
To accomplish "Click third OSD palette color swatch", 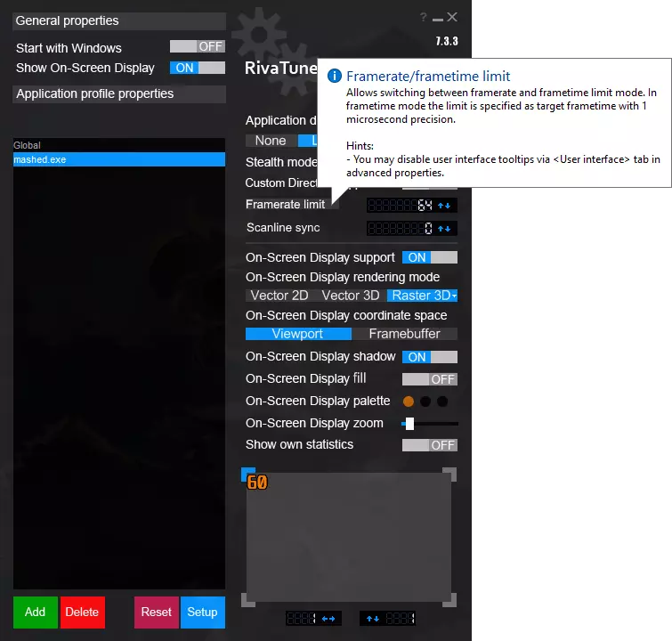I will coord(442,402).
